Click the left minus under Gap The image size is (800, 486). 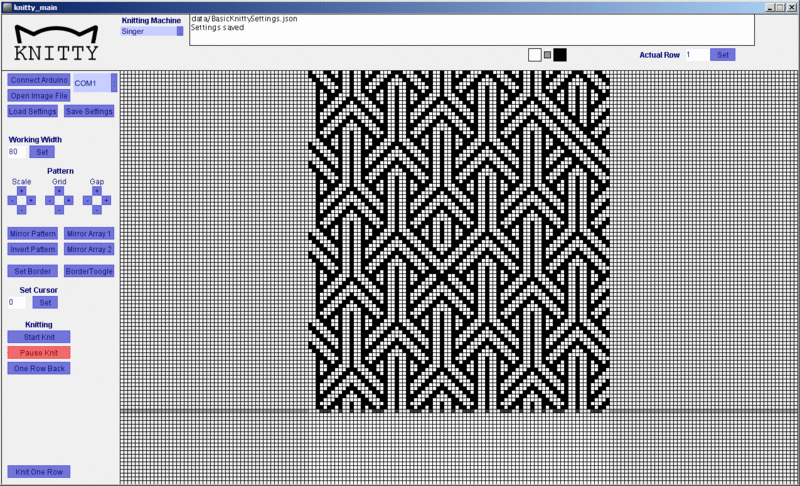[86, 201]
